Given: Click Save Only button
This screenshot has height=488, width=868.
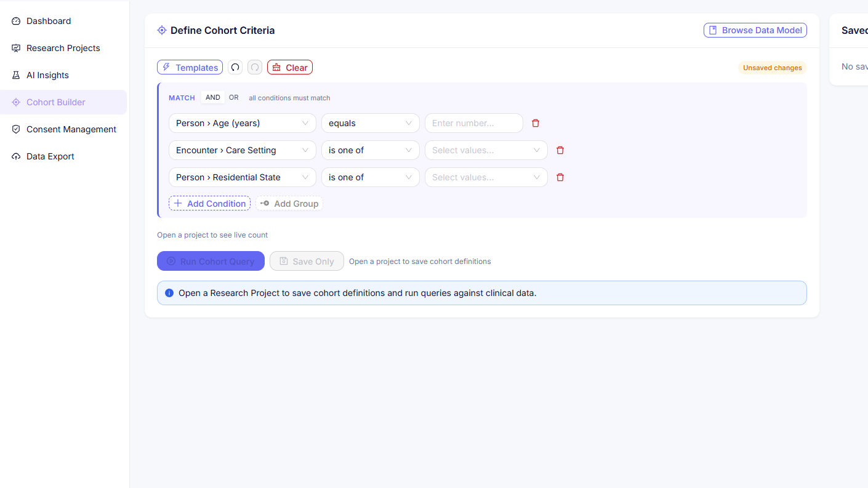Looking at the screenshot, I should pyautogui.click(x=307, y=261).
